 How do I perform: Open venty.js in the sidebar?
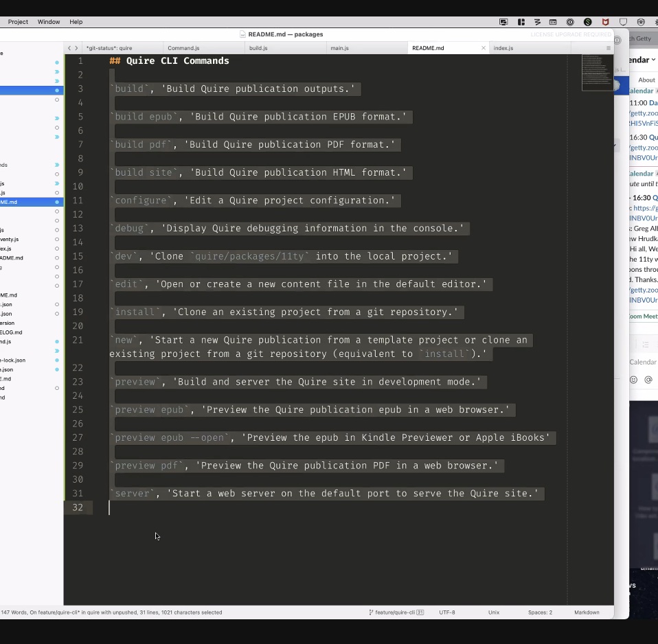(x=9, y=239)
